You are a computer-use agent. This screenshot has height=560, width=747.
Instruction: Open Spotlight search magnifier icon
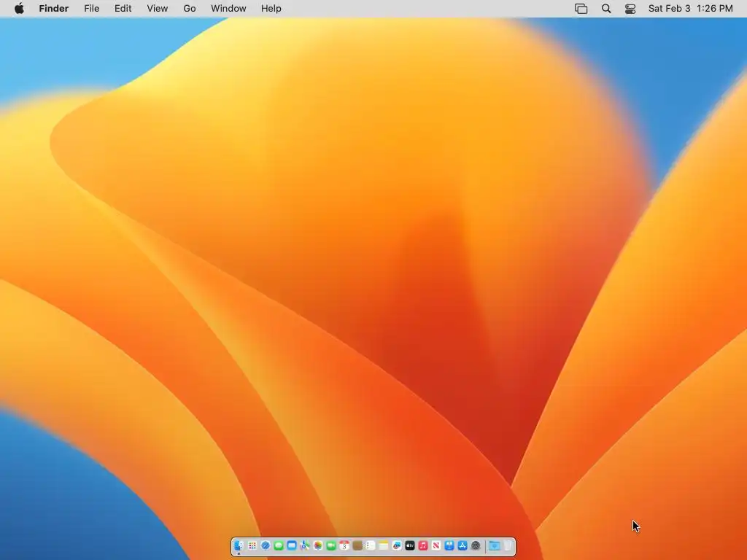point(606,9)
